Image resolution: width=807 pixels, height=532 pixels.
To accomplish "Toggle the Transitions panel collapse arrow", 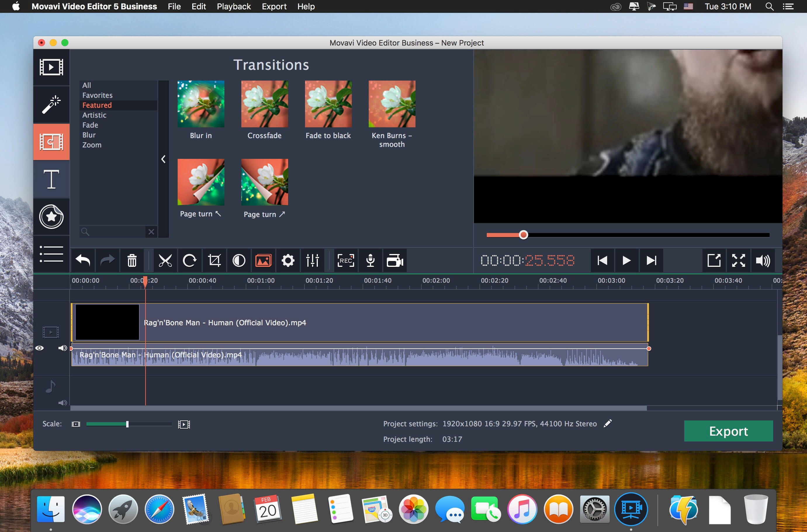I will 163,159.
